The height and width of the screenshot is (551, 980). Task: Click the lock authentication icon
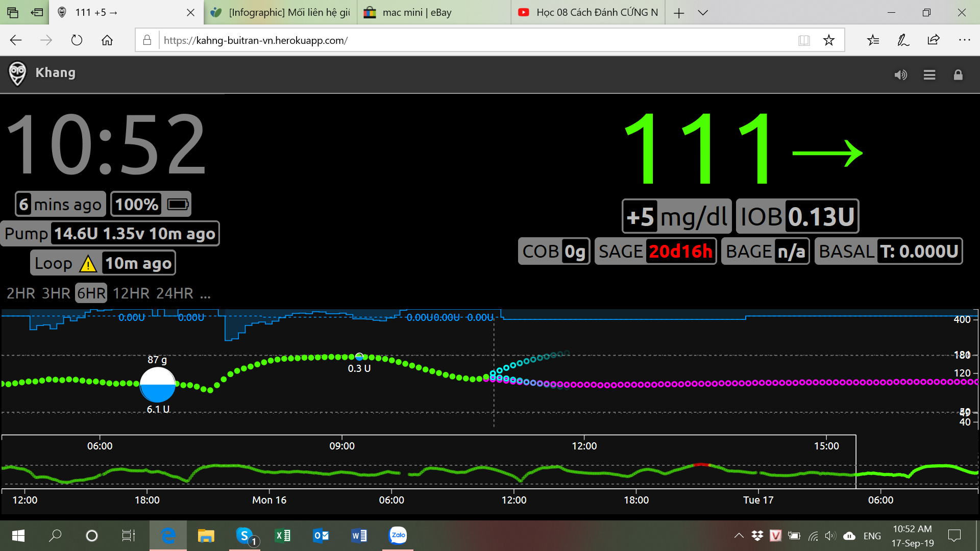(958, 75)
